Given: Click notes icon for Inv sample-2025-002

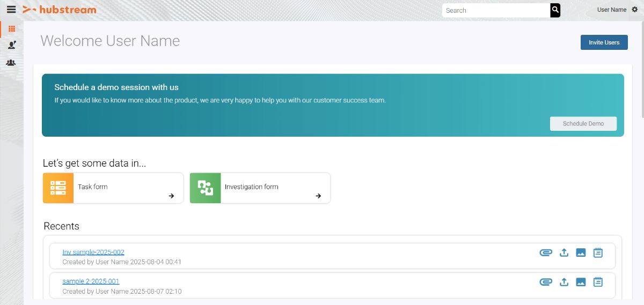Looking at the screenshot, I should tap(598, 252).
